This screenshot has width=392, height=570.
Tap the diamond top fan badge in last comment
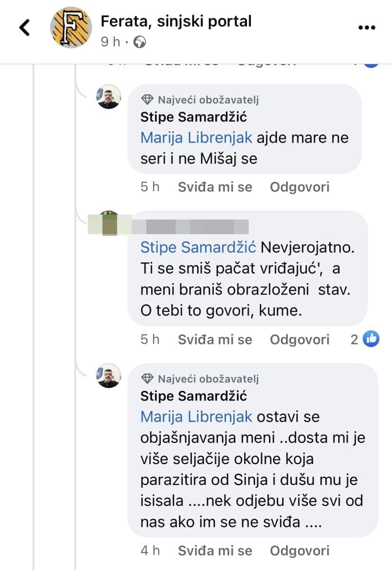coord(148,379)
